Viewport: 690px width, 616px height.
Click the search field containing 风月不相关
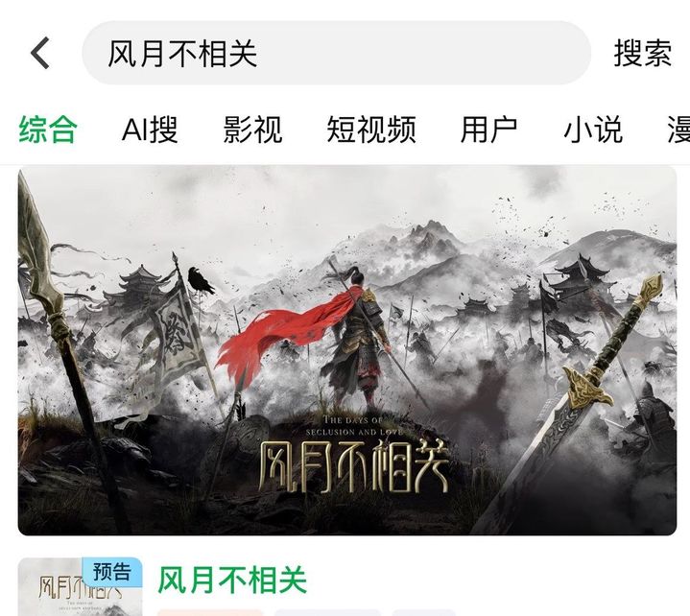(x=336, y=53)
